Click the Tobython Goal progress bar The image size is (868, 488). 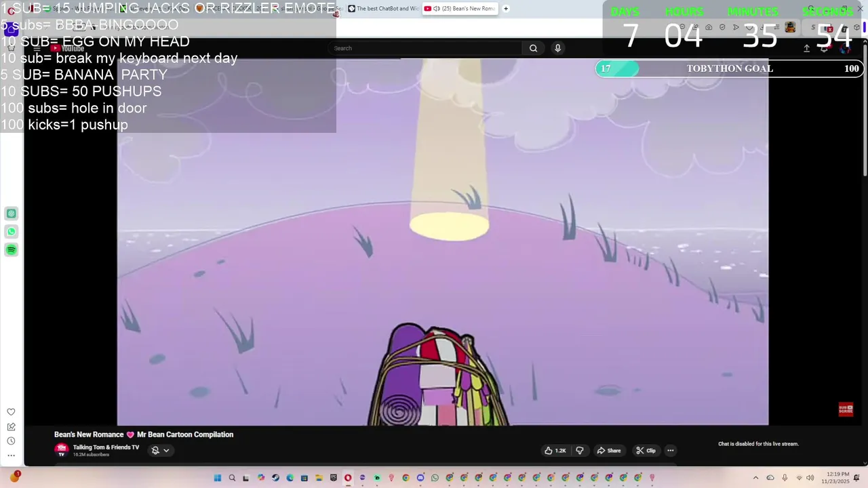[x=729, y=68]
